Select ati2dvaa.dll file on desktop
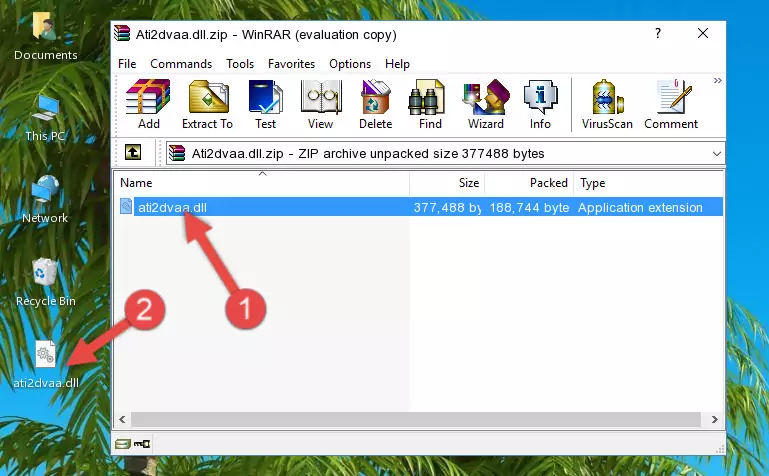This screenshot has height=476, width=769. click(46, 365)
